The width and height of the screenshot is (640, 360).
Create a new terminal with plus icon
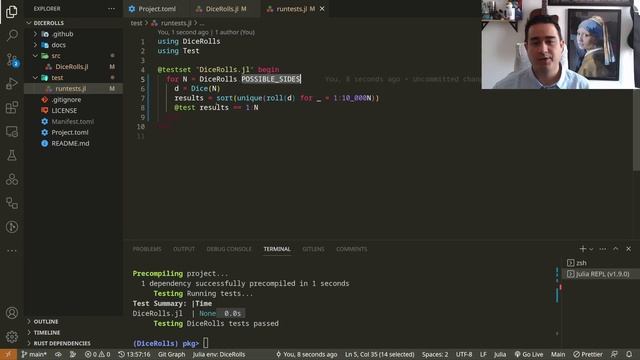(x=582, y=249)
